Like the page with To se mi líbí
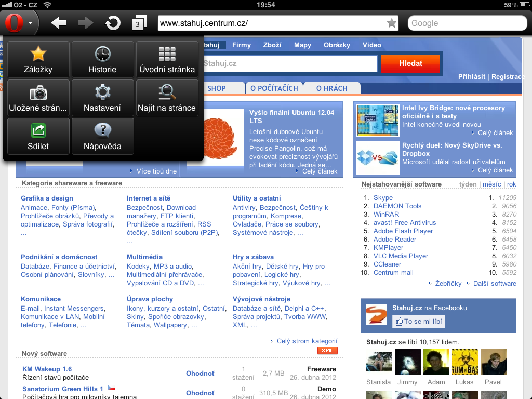Image resolution: width=532 pixels, height=399 pixels. pos(419,321)
